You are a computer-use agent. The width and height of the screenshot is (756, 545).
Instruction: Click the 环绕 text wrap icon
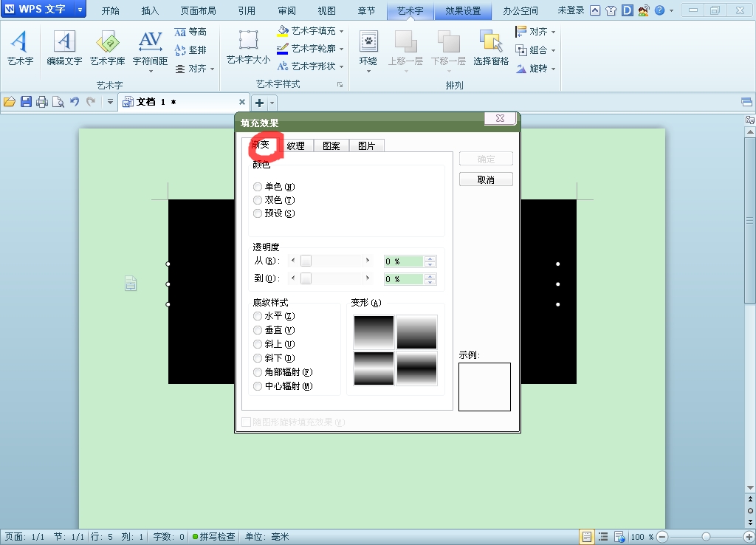(368, 42)
